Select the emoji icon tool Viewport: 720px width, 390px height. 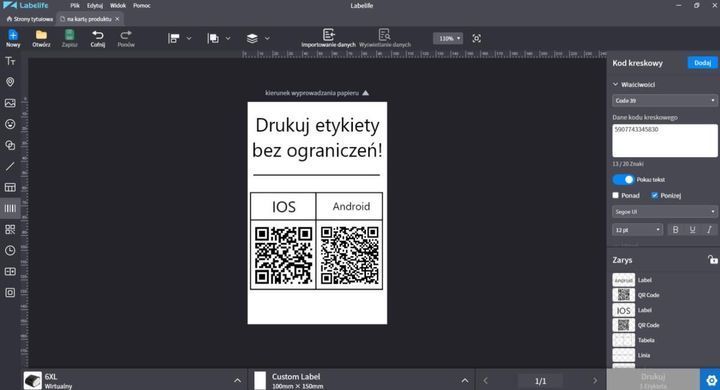(10, 124)
